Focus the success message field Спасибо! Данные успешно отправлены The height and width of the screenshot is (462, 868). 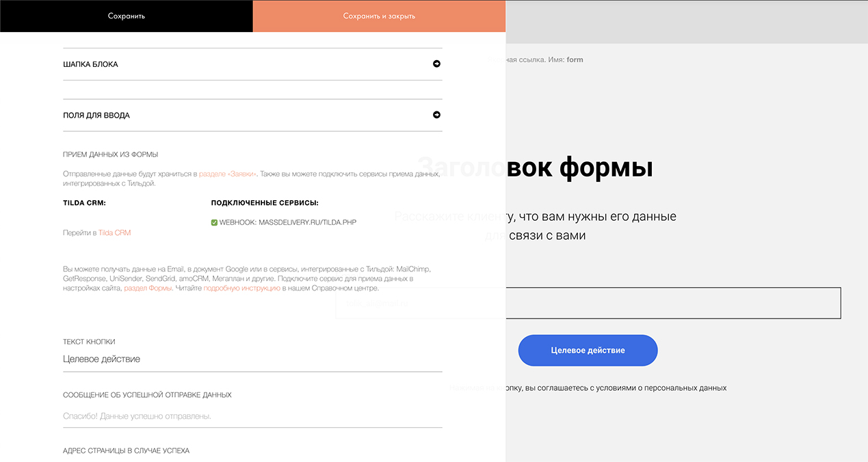point(252,416)
